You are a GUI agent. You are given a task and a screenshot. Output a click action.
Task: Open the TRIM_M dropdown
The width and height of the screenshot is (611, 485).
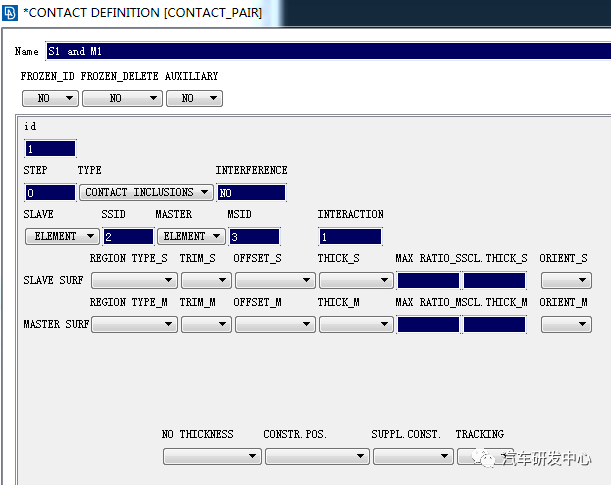[207, 325]
